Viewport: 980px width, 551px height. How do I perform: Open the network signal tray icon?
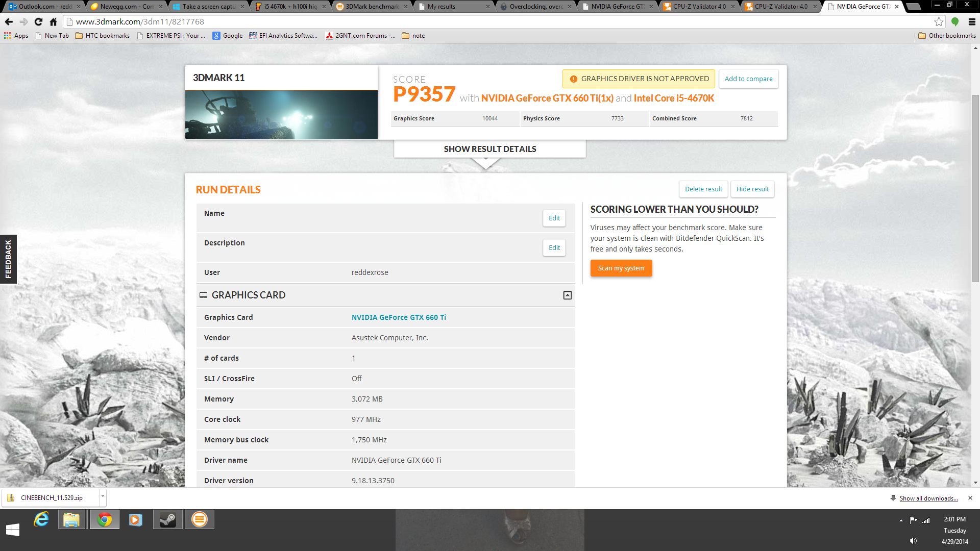(x=926, y=520)
